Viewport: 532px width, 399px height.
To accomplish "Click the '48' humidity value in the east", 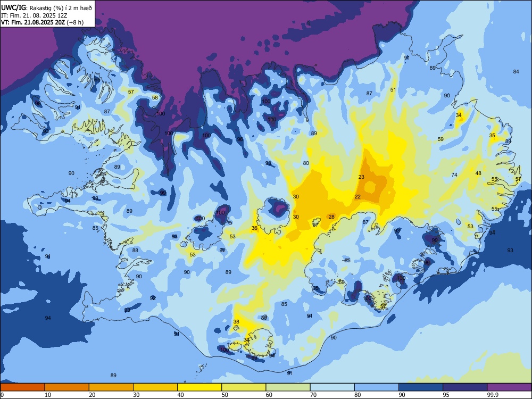I will (x=478, y=173).
